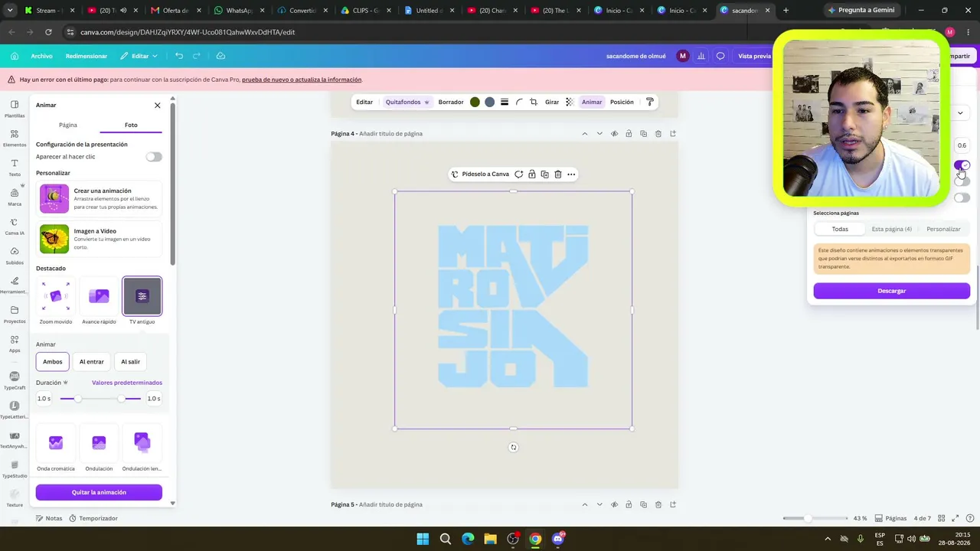
Task: Open line weight border style options
Action: pos(504,102)
